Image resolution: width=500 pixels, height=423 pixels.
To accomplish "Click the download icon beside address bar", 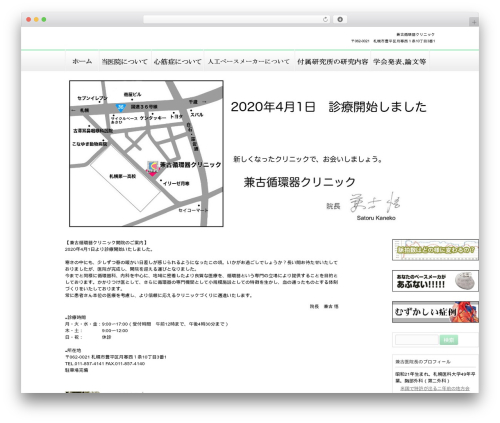I will tap(340, 20).
